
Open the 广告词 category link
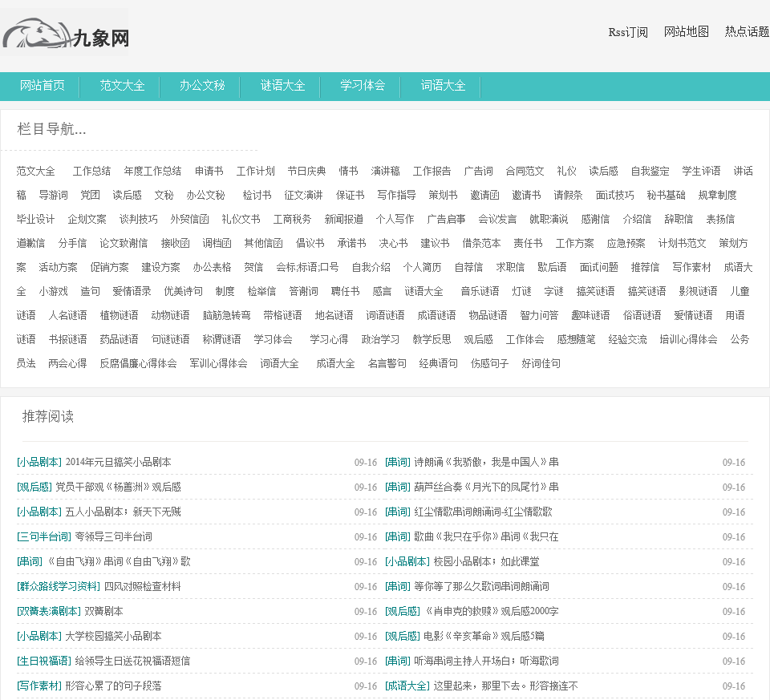click(x=478, y=171)
